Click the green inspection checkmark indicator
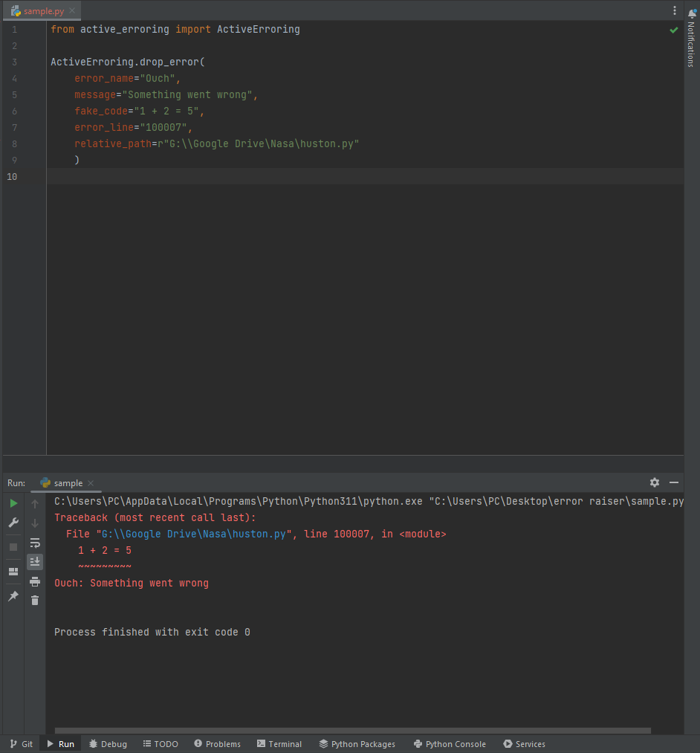 tap(674, 30)
